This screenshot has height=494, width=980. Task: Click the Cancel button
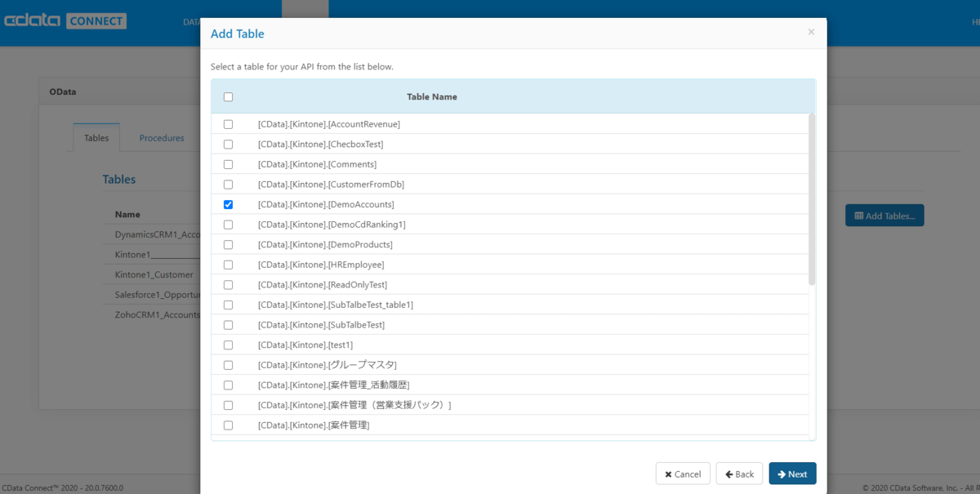[x=683, y=474]
